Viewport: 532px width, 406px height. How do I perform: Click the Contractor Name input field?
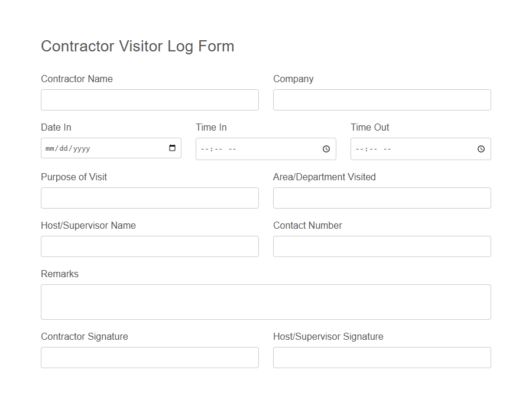tap(150, 100)
